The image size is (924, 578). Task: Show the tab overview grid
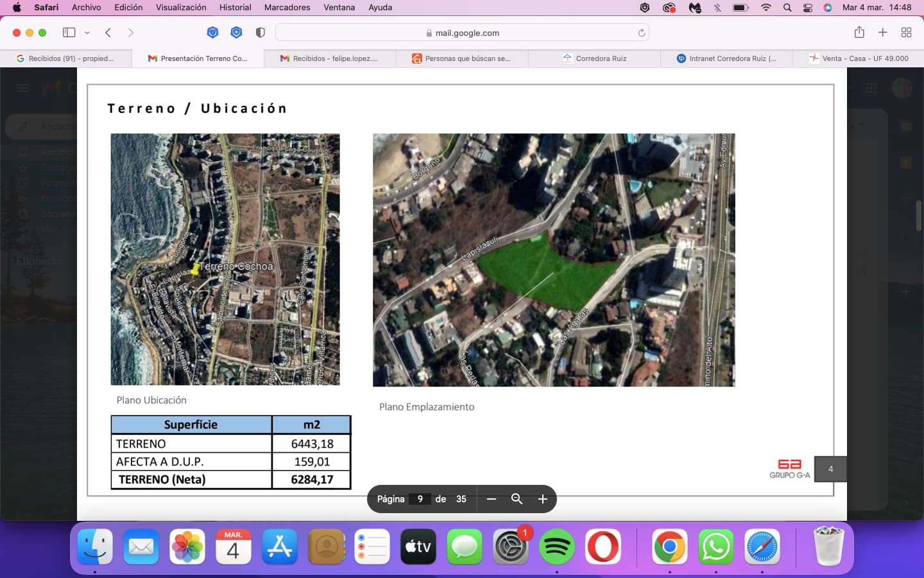point(906,33)
